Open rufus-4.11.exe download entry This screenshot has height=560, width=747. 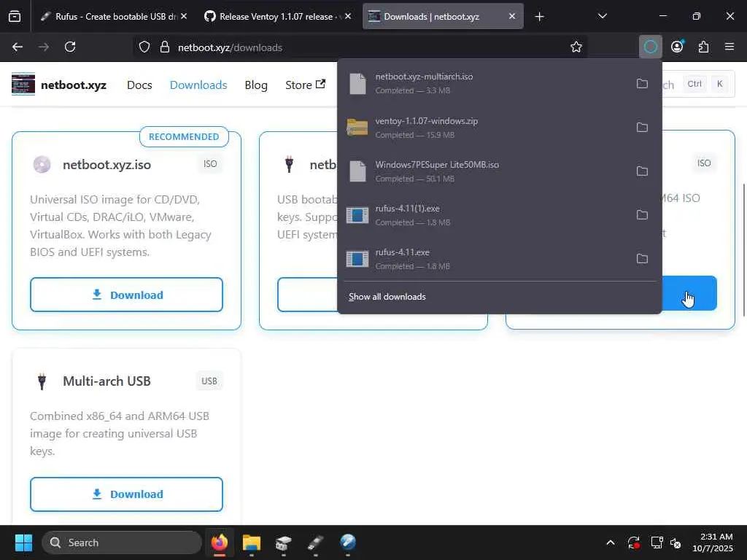point(486,259)
